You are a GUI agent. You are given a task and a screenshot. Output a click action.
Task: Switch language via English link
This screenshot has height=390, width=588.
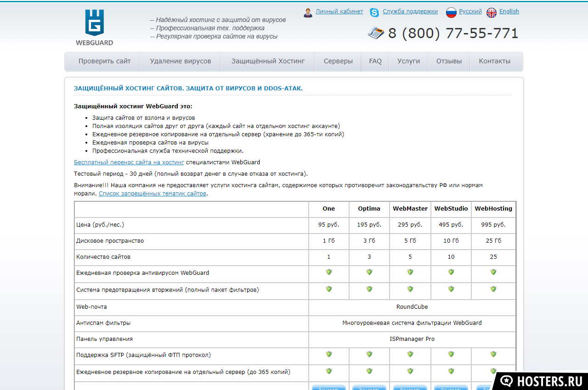click(509, 11)
